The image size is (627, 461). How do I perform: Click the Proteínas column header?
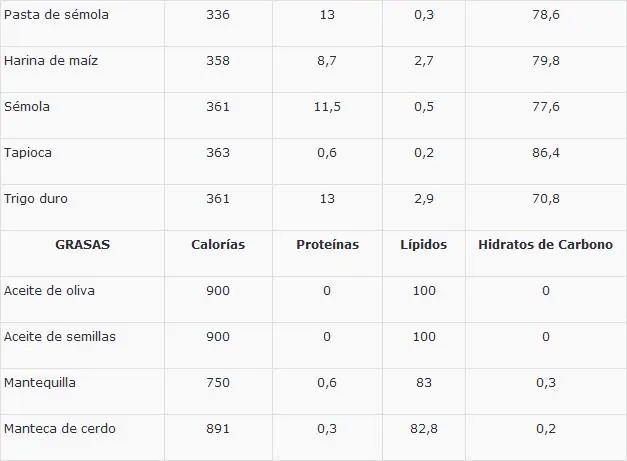328,245
